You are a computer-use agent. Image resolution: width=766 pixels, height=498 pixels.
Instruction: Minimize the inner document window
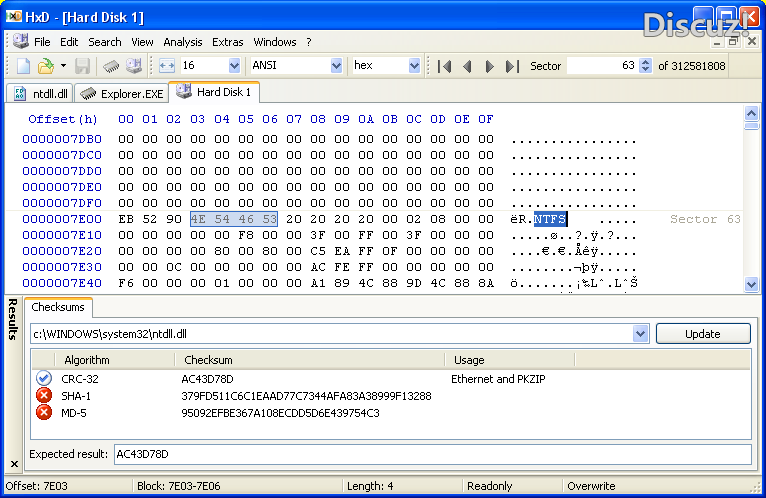point(717,42)
